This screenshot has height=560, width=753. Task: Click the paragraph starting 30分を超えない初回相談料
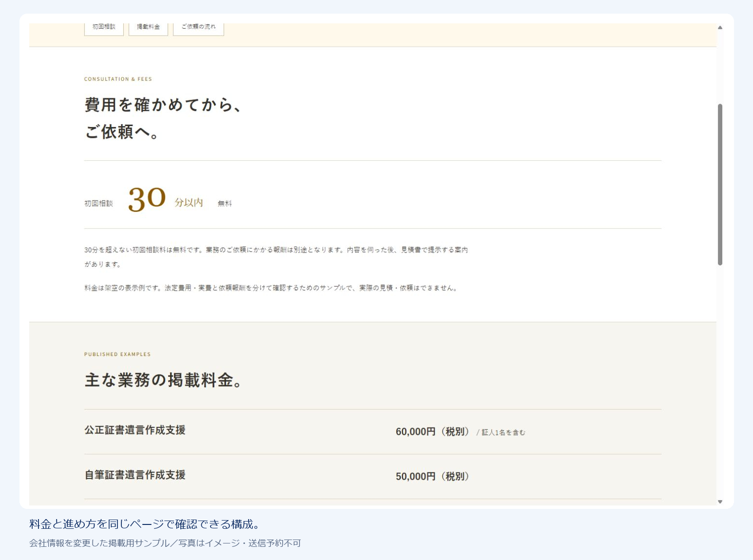click(x=276, y=257)
